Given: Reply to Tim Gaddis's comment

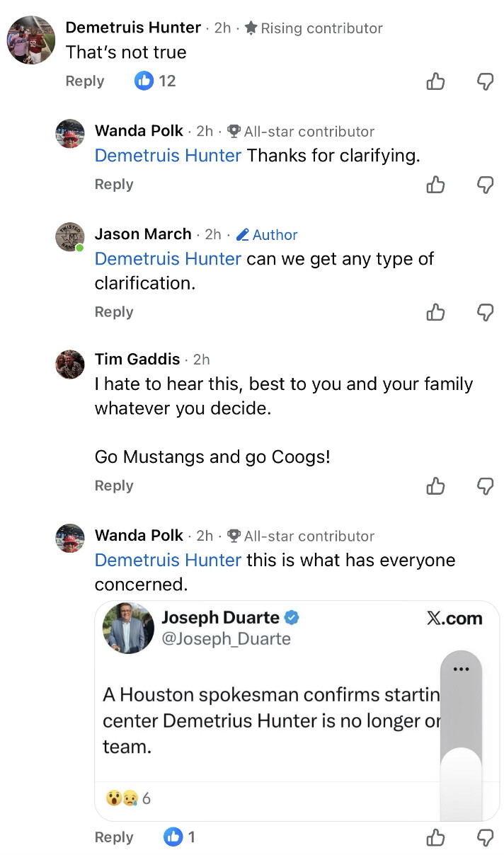Looking at the screenshot, I should point(114,486).
